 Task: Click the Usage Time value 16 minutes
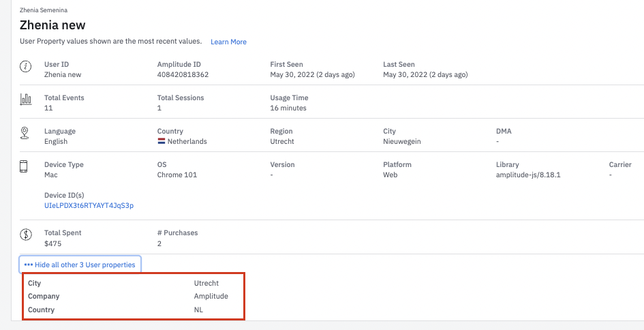click(288, 108)
